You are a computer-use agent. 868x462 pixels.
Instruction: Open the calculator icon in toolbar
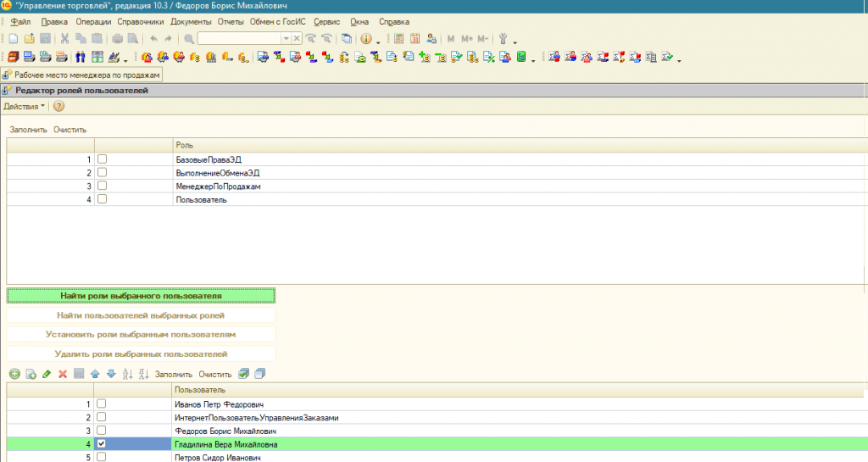coord(399,38)
